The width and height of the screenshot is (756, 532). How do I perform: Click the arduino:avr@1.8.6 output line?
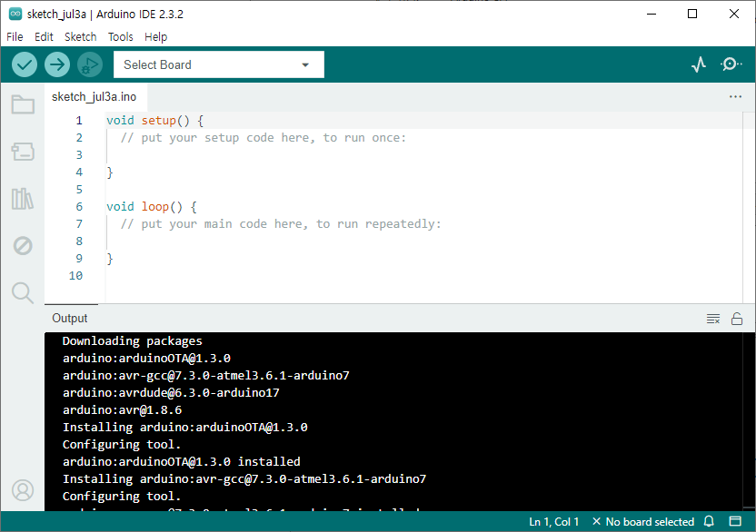click(122, 410)
